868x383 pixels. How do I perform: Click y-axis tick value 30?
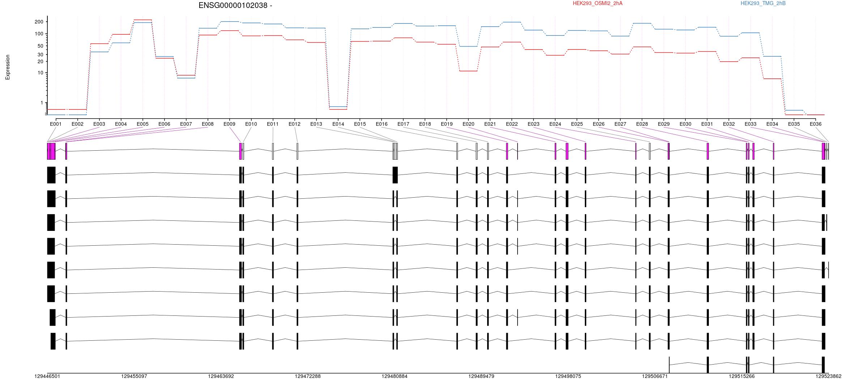(41, 55)
